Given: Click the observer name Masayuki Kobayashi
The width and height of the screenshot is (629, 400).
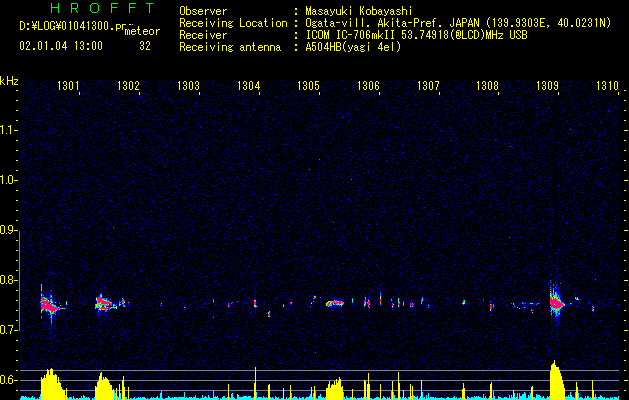Looking at the screenshot, I should (359, 11).
